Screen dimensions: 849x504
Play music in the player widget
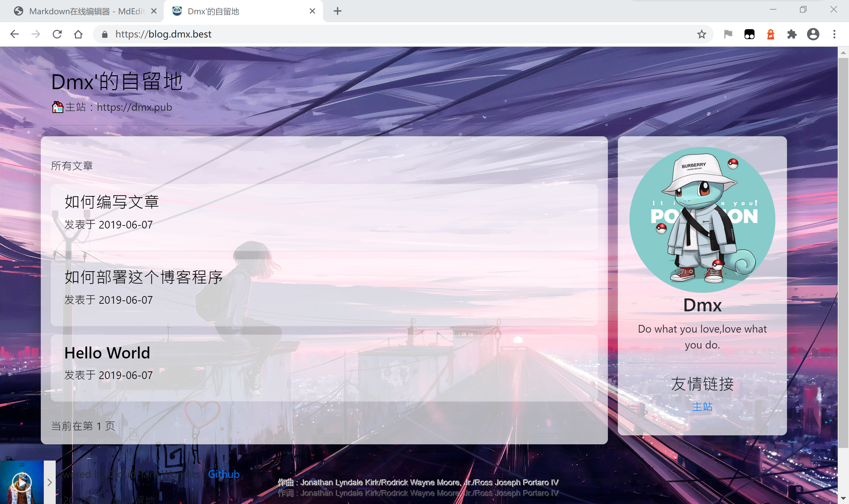[x=22, y=482]
